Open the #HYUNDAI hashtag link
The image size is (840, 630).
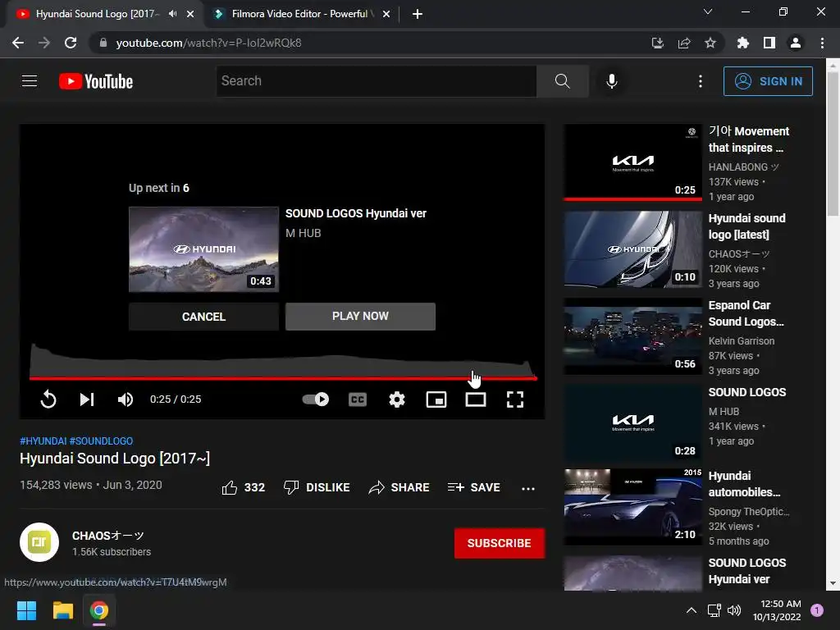coord(43,441)
